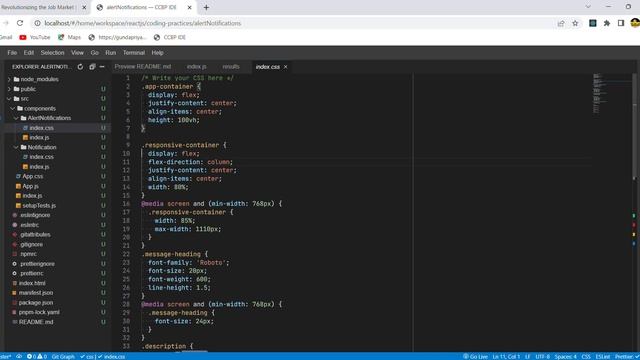Open the Terminal menu
The image size is (640, 360).
tap(134, 53)
